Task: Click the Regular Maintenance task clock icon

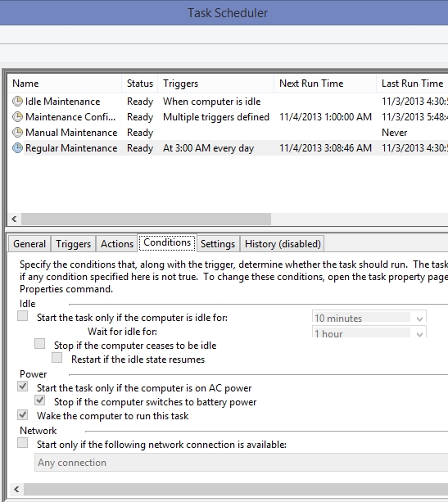Action: pos(18,148)
